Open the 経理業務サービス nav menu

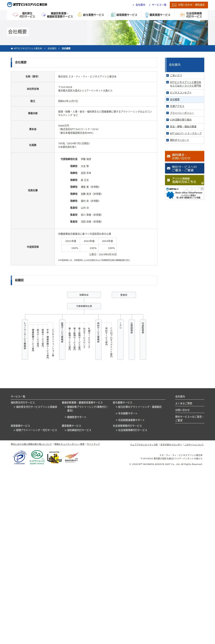124,15
